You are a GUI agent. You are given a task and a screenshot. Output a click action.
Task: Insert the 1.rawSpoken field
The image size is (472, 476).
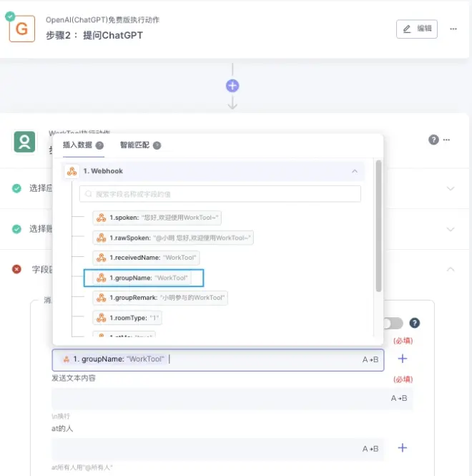(x=173, y=238)
